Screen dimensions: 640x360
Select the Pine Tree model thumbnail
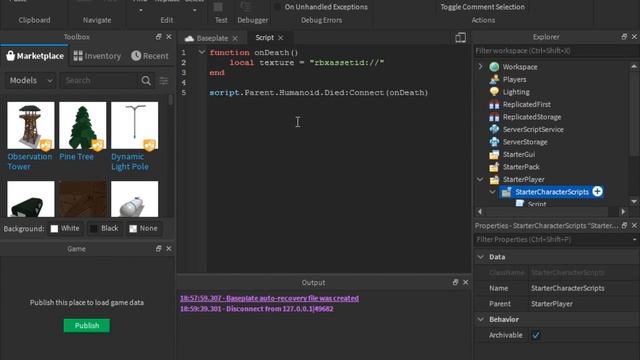point(82,125)
